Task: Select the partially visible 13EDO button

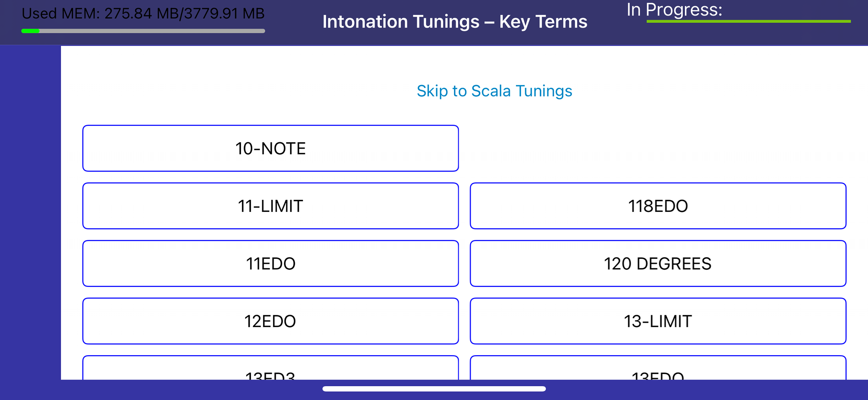Action: [x=658, y=368]
